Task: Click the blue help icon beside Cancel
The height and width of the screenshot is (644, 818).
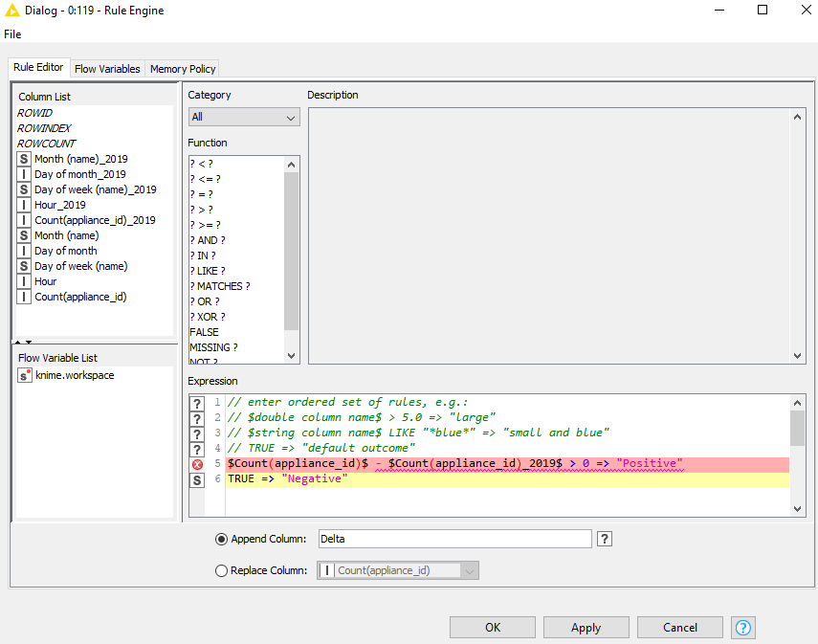Action: pyautogui.click(x=742, y=628)
